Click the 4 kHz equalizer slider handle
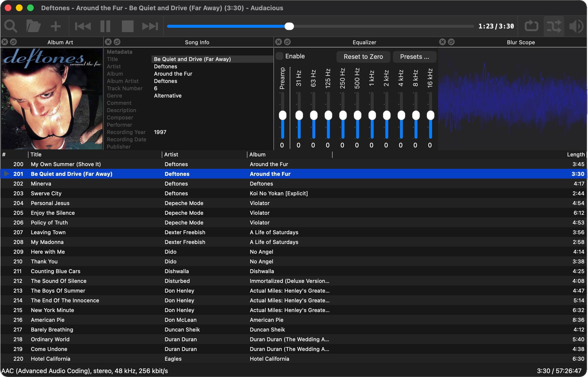 (x=401, y=115)
